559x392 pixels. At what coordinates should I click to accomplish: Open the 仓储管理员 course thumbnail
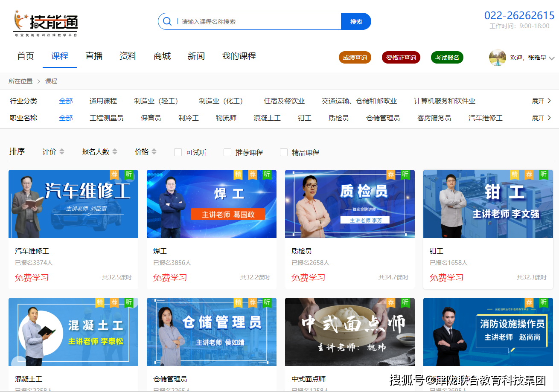(x=212, y=332)
